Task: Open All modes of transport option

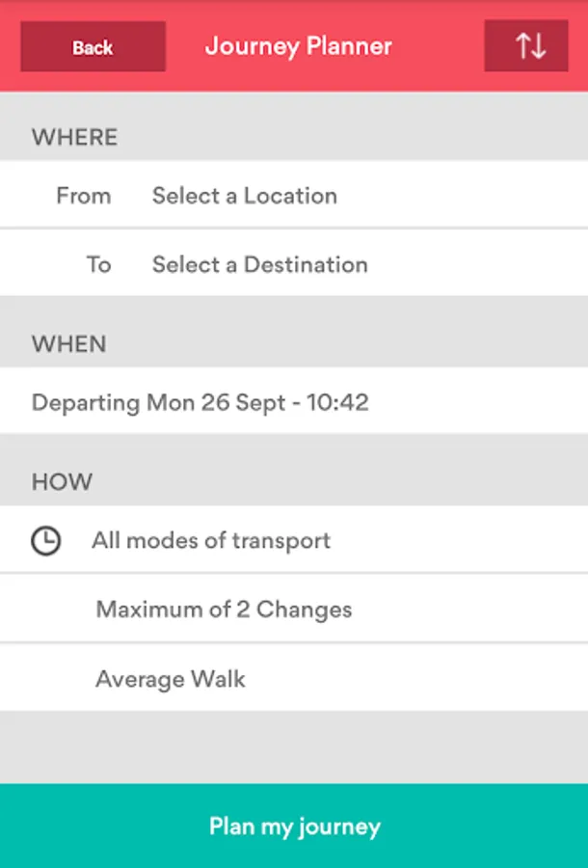Action: 211,540
